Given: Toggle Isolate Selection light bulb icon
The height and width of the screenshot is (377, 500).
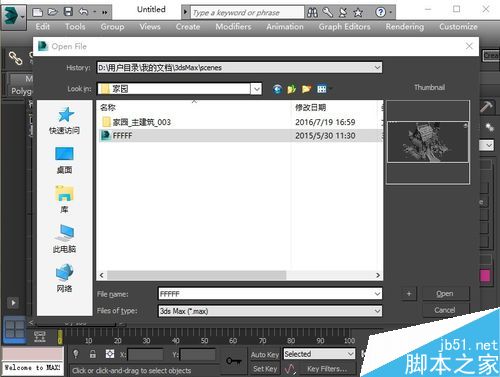Looking at the screenshot, I should coord(76,354).
